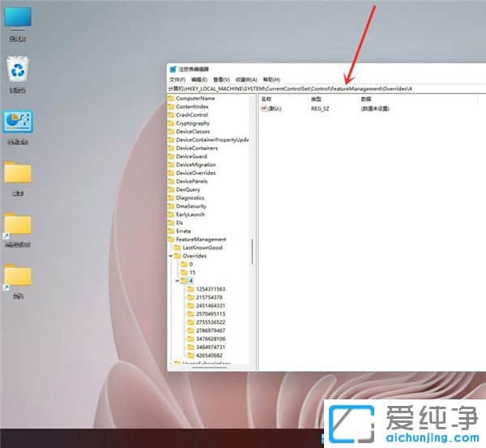
Task: Collapse the key named 4 chevron
Action: tap(177, 281)
